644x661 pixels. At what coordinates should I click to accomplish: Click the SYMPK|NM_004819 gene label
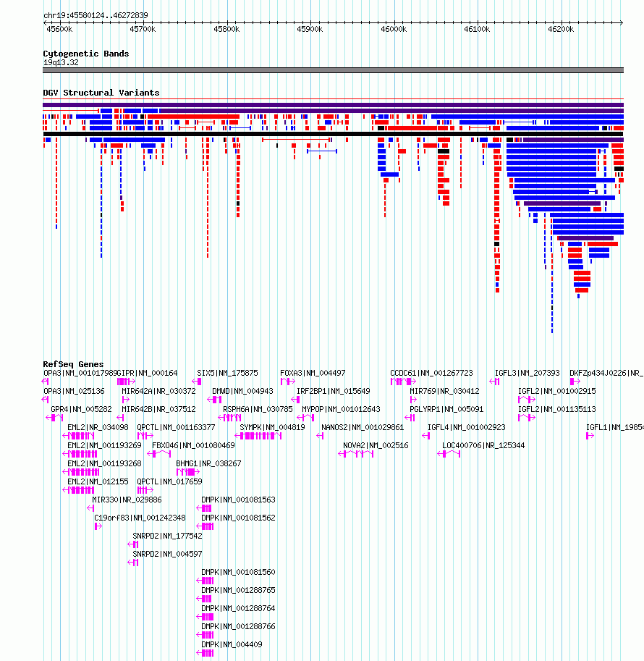pos(272,427)
